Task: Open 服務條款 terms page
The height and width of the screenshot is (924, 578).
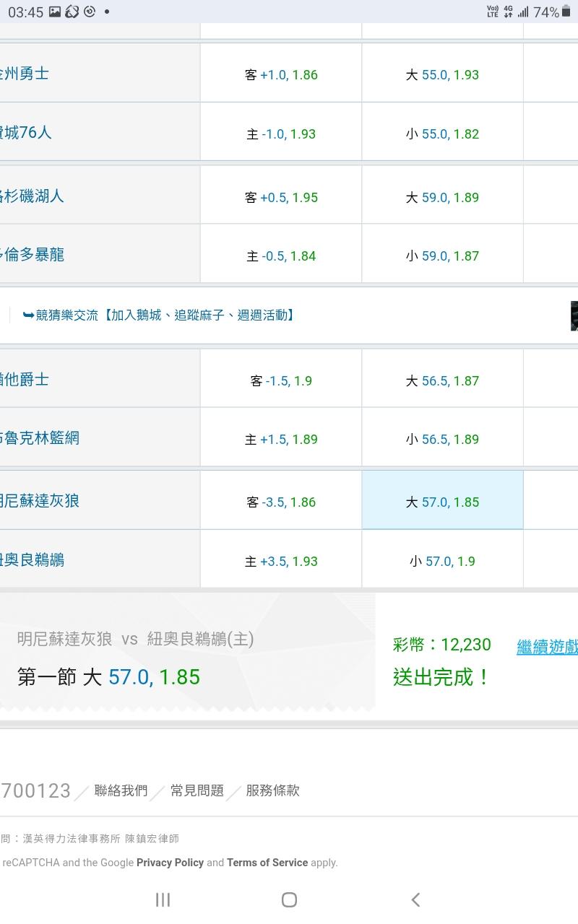Action: pos(272,790)
